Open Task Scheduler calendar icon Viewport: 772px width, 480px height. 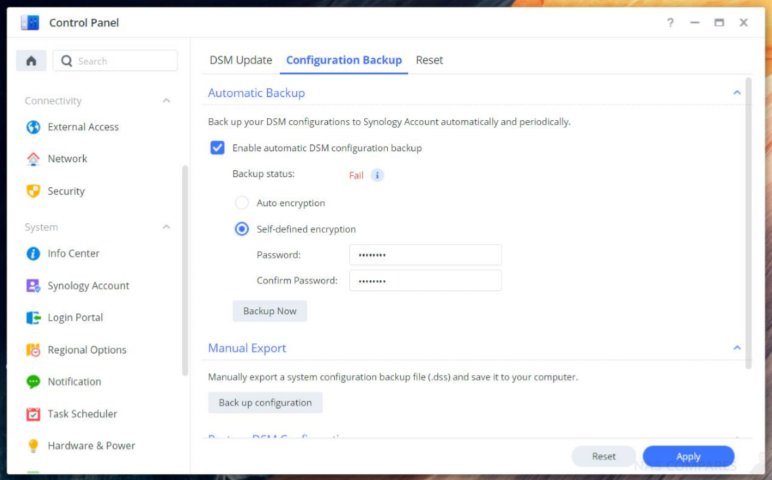[x=33, y=414]
